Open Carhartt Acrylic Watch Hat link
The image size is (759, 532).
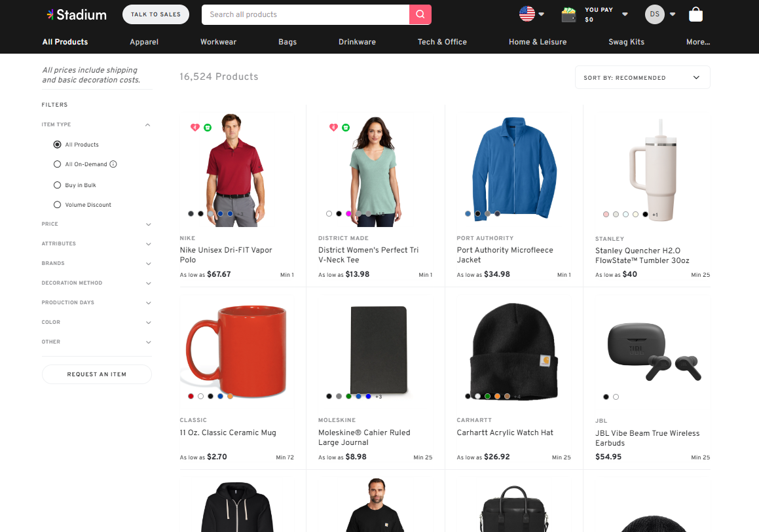(x=505, y=433)
